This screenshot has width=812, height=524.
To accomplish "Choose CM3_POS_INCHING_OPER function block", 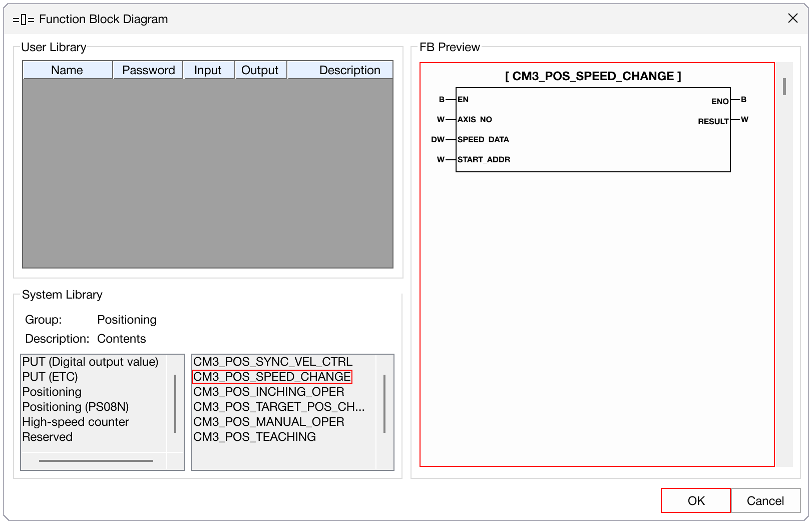I will [x=268, y=392].
